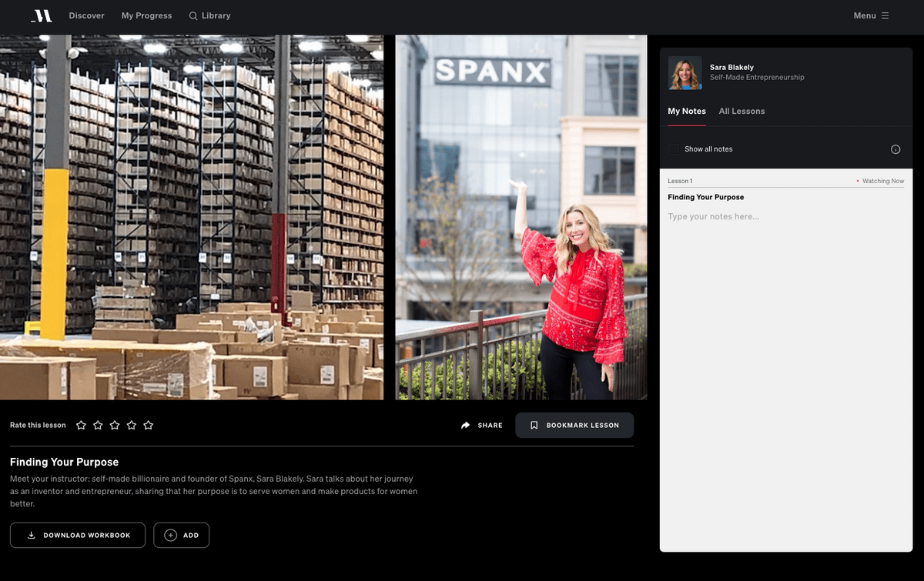Screen dimensions: 924x581
Task: Click the download arrow icon
Action: tap(32, 535)
